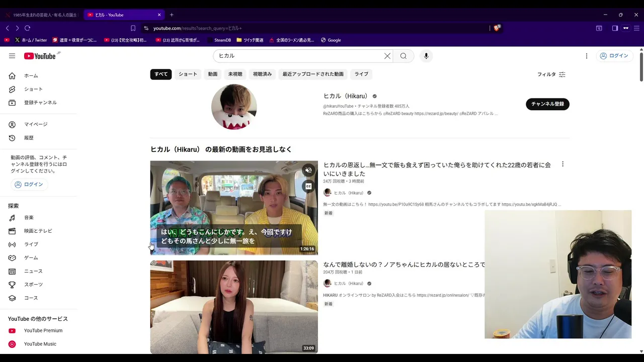Viewport: 644px width, 362px height.
Task: Open more options for ヒカルの恩返し video
Action: tap(562, 164)
